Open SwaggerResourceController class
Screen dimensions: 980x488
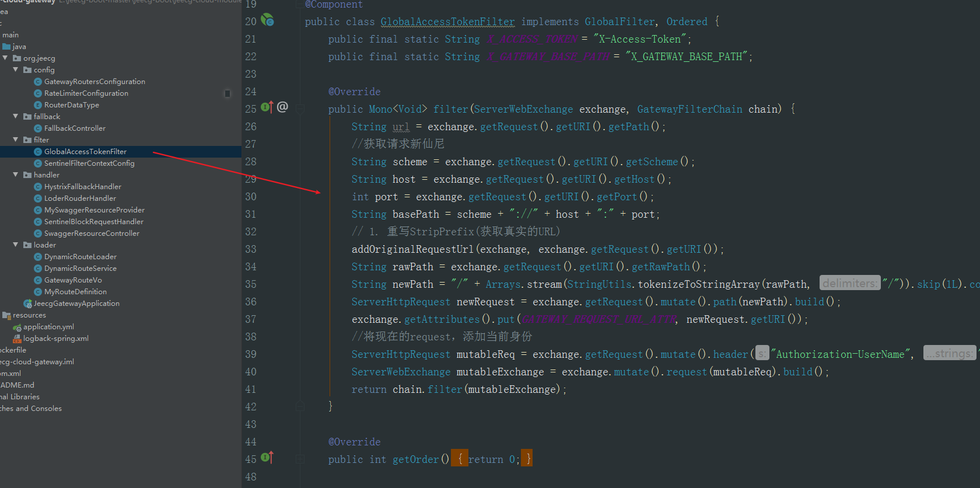92,233
